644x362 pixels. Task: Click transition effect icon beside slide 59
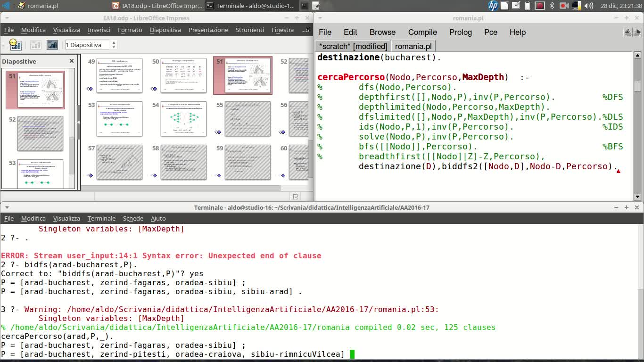pyautogui.click(x=218, y=176)
